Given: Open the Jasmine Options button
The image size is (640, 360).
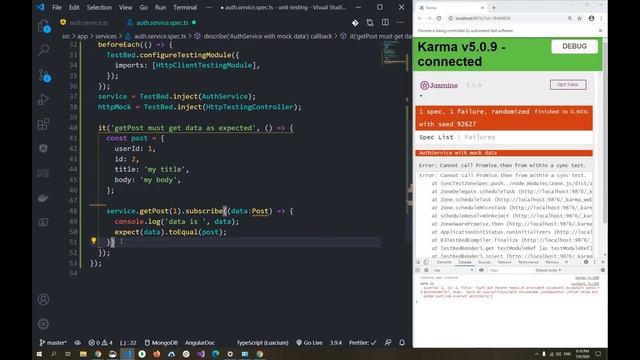Looking at the screenshot, I should [568, 84].
